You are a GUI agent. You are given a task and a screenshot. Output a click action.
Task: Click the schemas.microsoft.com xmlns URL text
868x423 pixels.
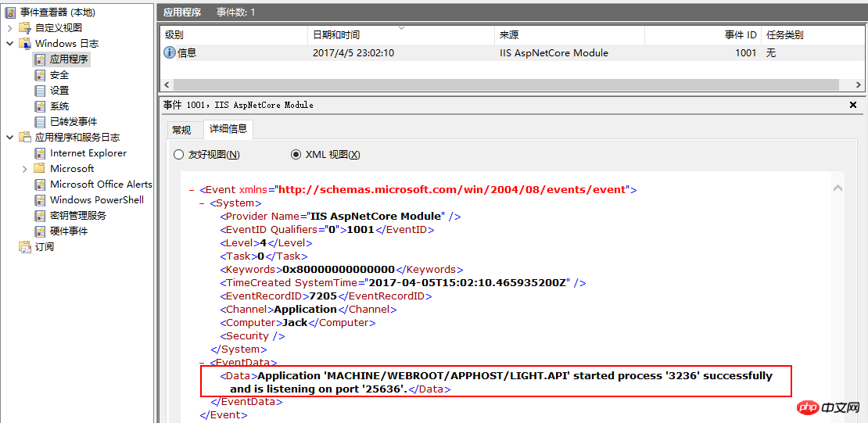coord(452,190)
